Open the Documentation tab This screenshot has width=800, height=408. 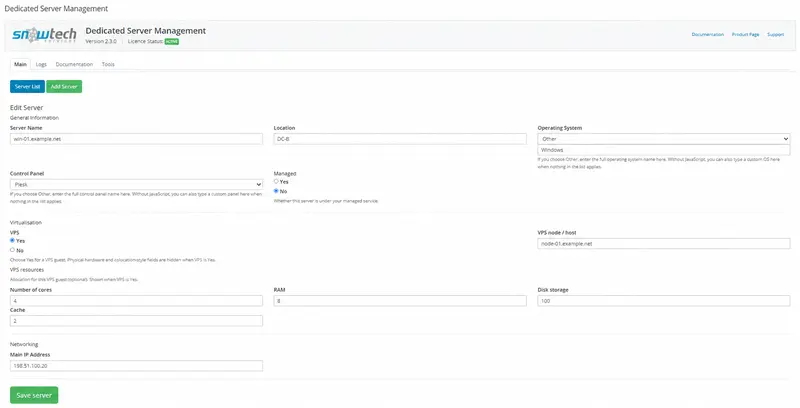[x=74, y=64]
